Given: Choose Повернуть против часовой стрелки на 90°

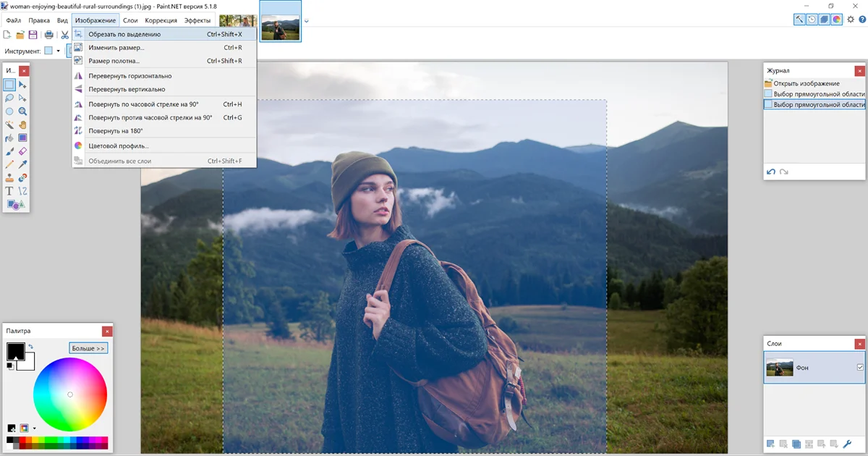Looking at the screenshot, I should coord(165,117).
